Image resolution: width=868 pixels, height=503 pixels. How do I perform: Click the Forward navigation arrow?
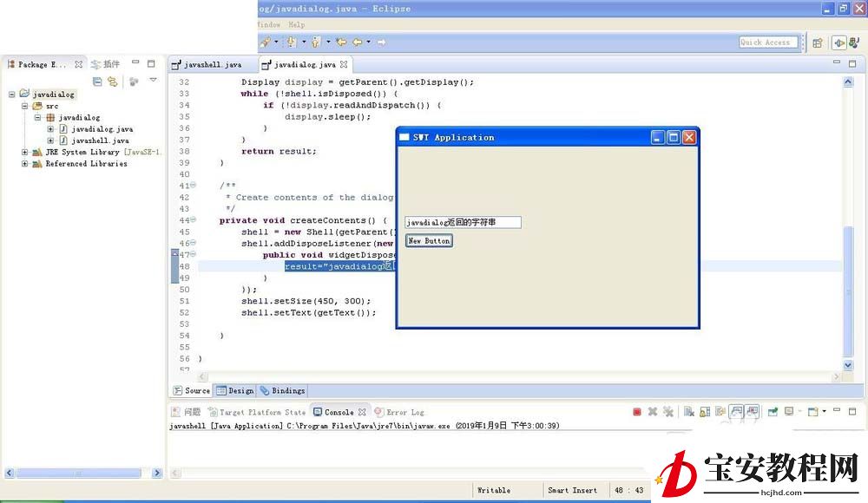click(x=381, y=42)
